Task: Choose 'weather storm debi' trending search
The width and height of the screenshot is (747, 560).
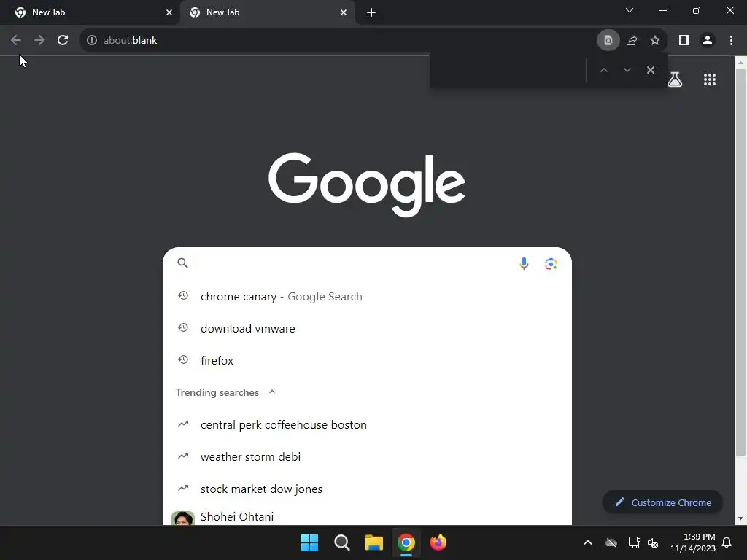Action: [x=367, y=456]
